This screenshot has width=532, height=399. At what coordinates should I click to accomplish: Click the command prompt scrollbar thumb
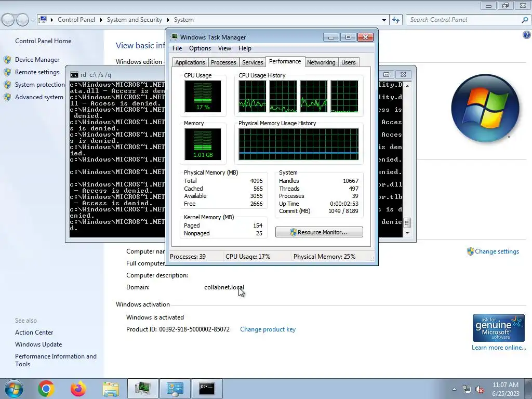click(x=407, y=223)
